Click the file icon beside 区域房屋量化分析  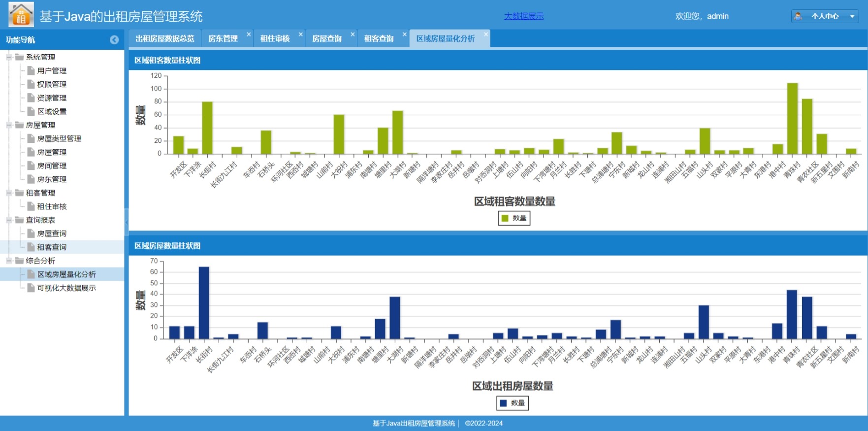click(x=31, y=274)
